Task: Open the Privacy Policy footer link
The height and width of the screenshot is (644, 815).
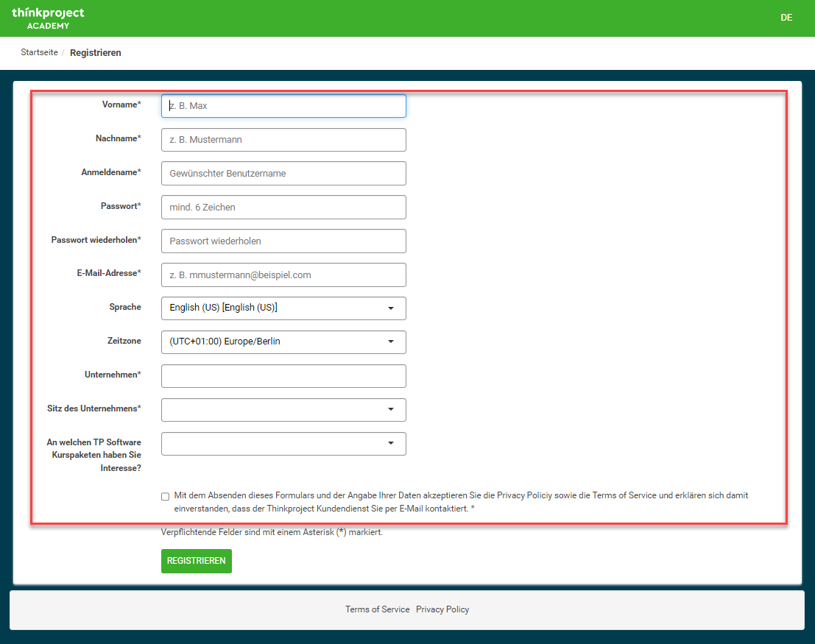Action: pos(442,609)
